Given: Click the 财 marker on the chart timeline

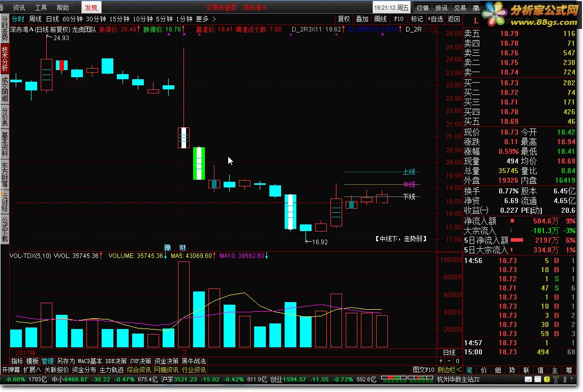Looking at the screenshot, I should (x=182, y=247).
